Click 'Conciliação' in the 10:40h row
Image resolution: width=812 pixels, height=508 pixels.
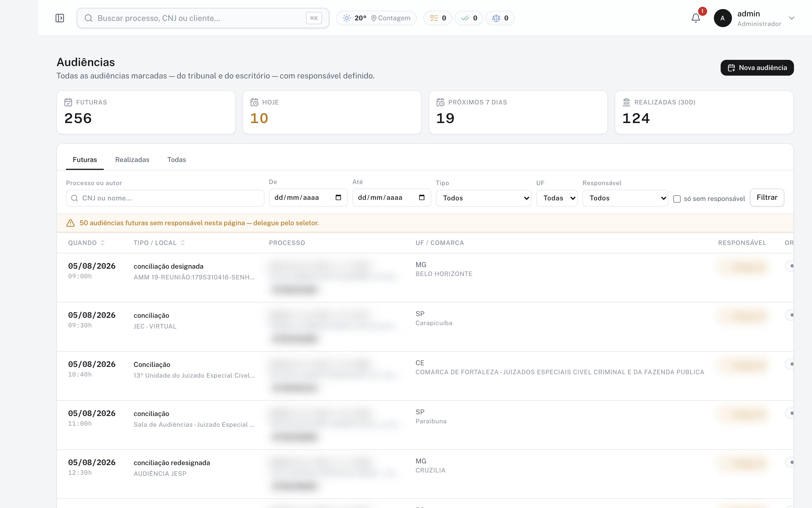click(x=152, y=365)
